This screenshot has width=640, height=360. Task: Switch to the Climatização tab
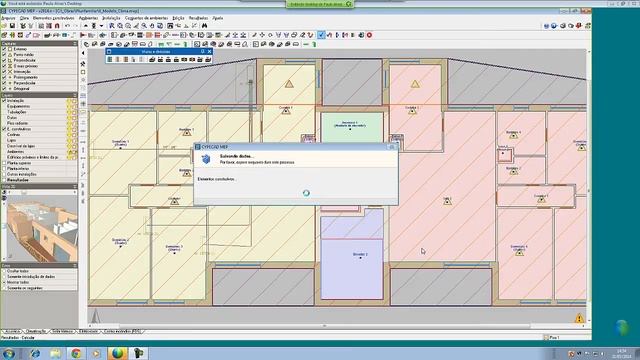click(36, 331)
